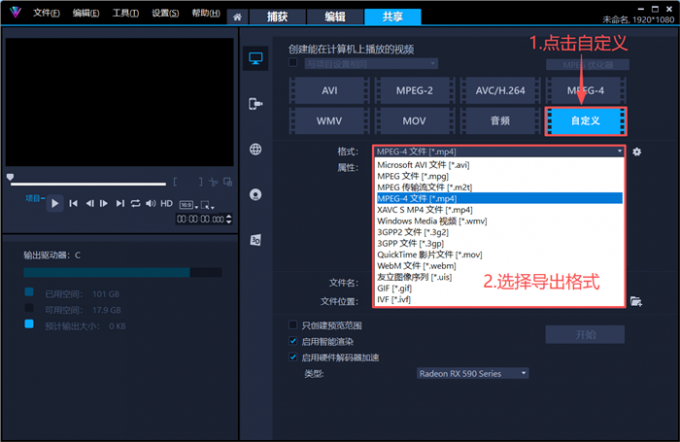Switch to the 共享 tab
The height and width of the screenshot is (442, 680).
pos(393,17)
